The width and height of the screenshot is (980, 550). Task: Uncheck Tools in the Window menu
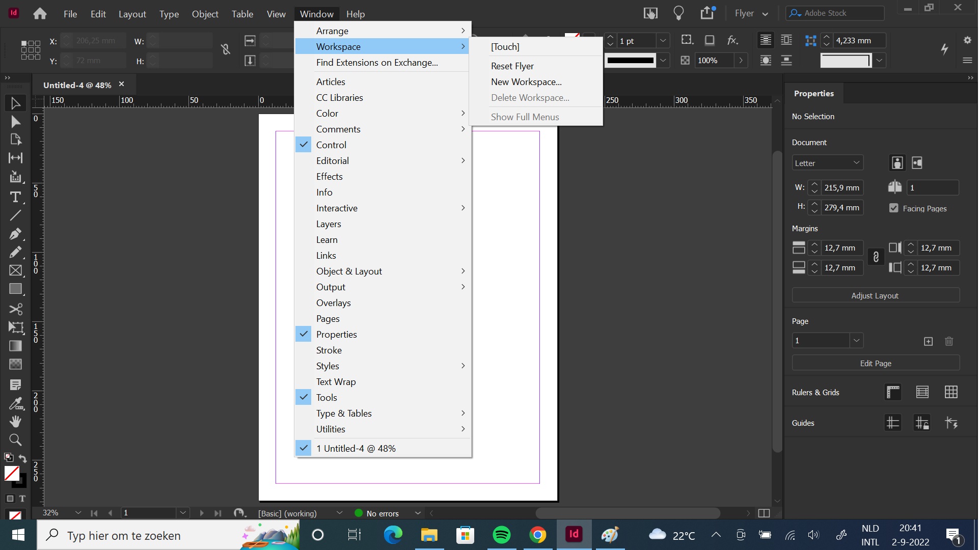[327, 397]
